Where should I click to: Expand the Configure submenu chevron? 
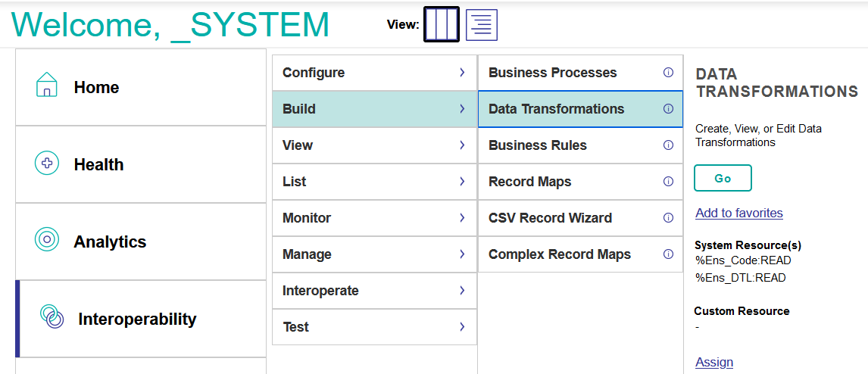point(462,73)
